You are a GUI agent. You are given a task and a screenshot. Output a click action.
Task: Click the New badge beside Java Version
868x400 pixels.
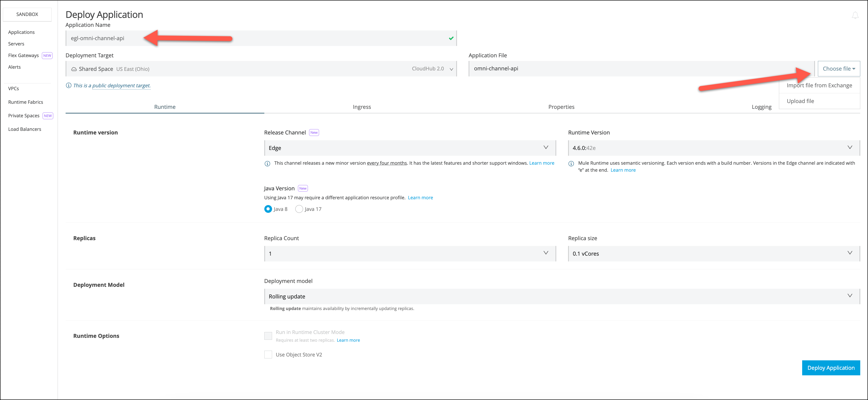coord(303,189)
